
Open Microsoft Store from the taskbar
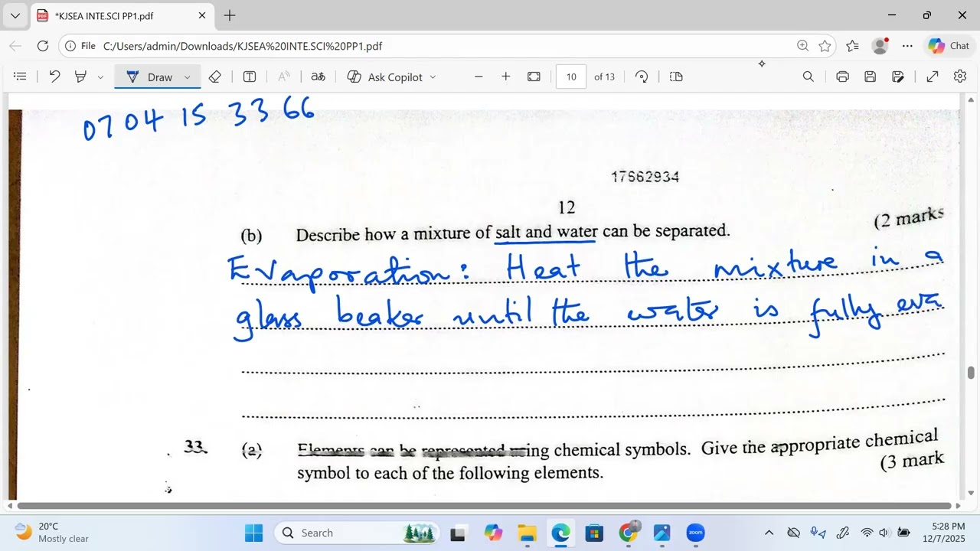[x=594, y=533]
